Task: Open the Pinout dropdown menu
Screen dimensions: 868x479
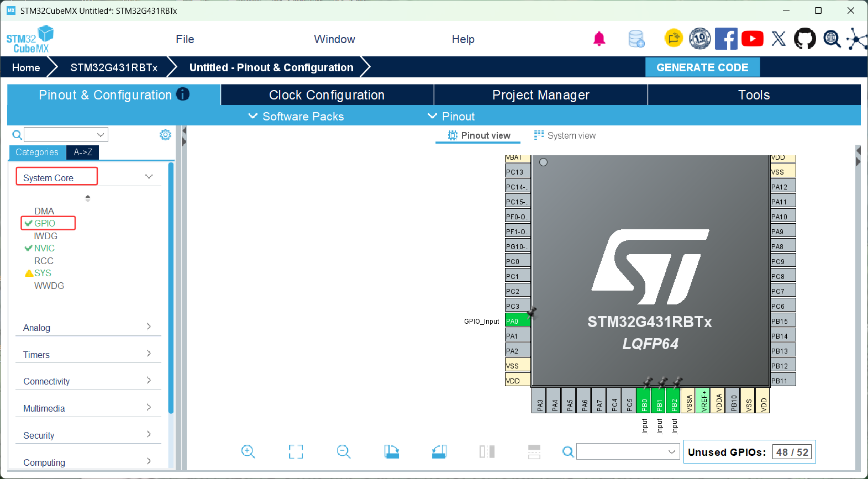Action: [451, 116]
